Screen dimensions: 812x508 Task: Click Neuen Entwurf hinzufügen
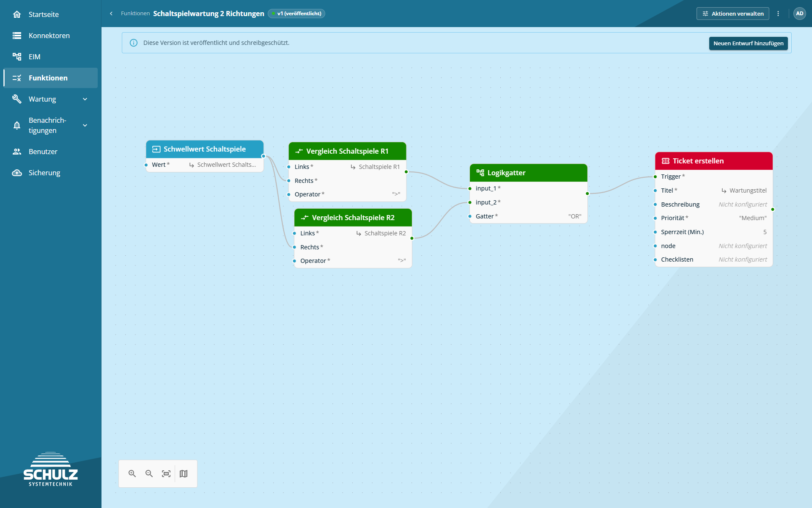click(x=748, y=43)
